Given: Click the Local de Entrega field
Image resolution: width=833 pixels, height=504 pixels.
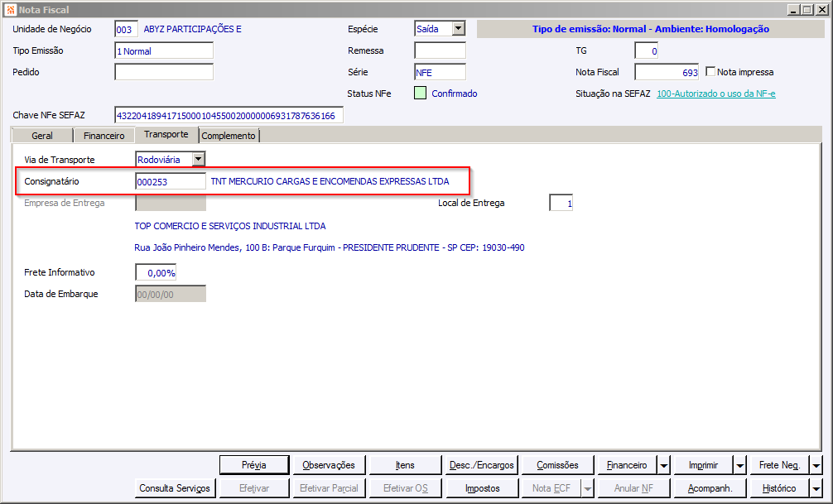Looking at the screenshot, I should coord(561,203).
